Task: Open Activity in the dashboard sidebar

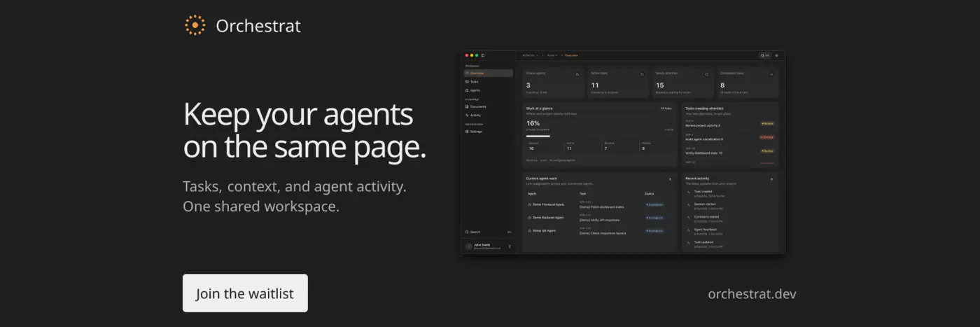Action: coord(488,115)
